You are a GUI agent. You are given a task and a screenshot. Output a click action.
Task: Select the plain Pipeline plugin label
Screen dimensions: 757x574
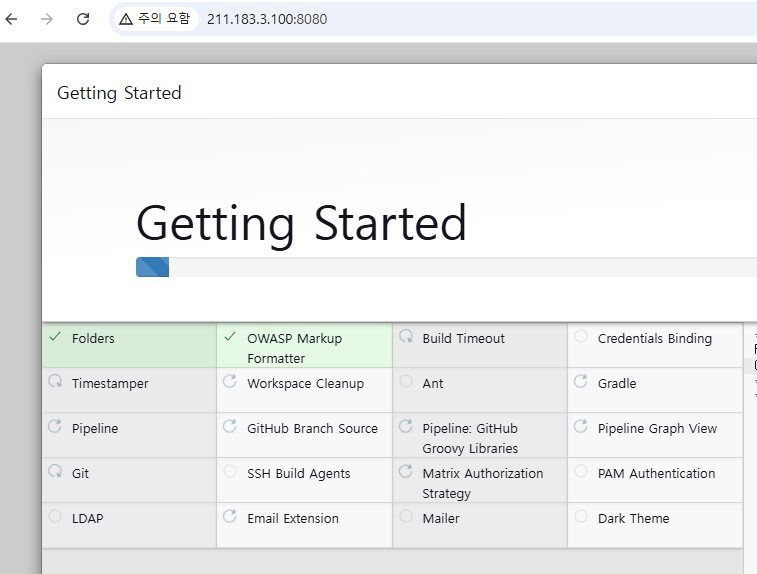point(95,429)
